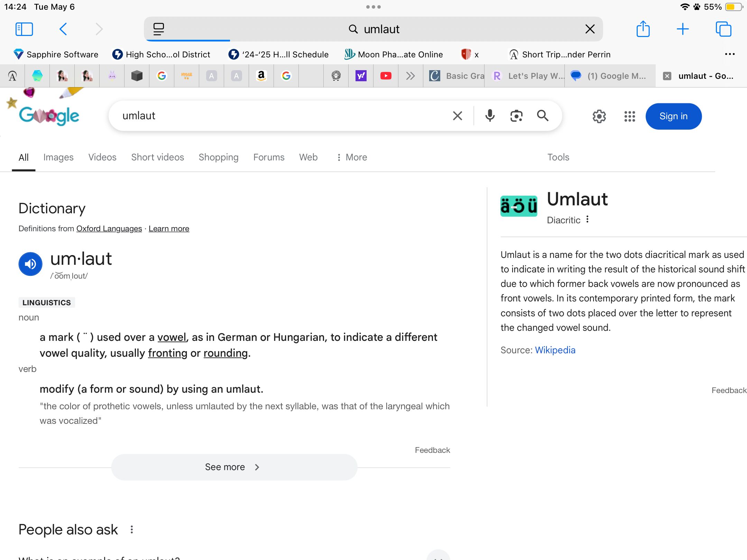Image resolution: width=747 pixels, height=560 pixels.
Task: Open the Wikipedia source link
Action: click(x=555, y=350)
